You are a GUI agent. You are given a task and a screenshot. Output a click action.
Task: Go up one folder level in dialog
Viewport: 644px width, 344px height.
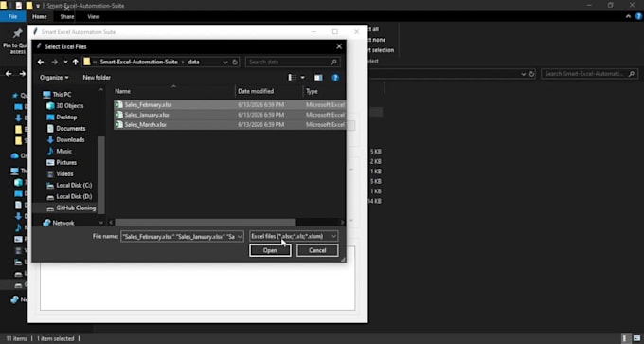pos(76,62)
